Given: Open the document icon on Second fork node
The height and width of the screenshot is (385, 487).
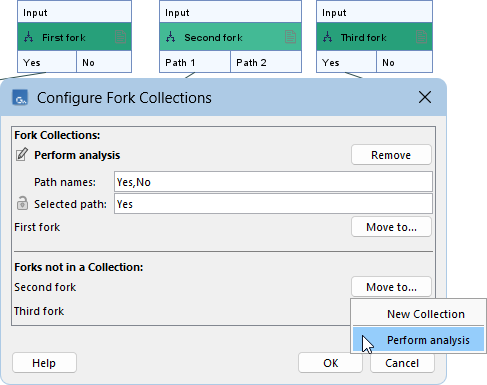Looking at the screenshot, I should tap(290, 37).
